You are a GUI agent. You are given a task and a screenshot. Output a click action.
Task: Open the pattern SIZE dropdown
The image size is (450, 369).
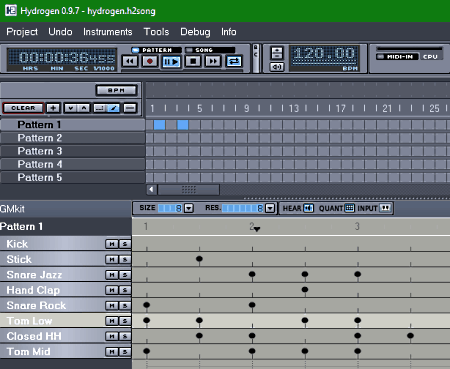pyautogui.click(x=189, y=208)
